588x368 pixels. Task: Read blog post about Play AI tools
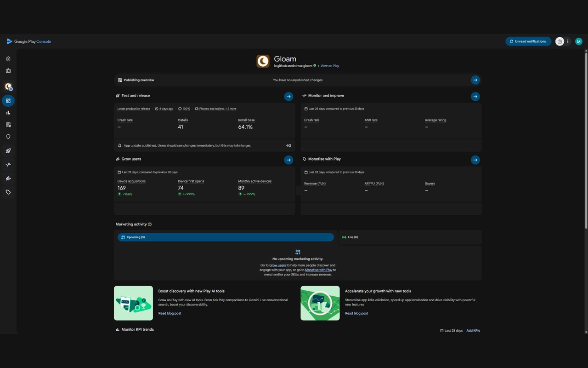(170, 313)
